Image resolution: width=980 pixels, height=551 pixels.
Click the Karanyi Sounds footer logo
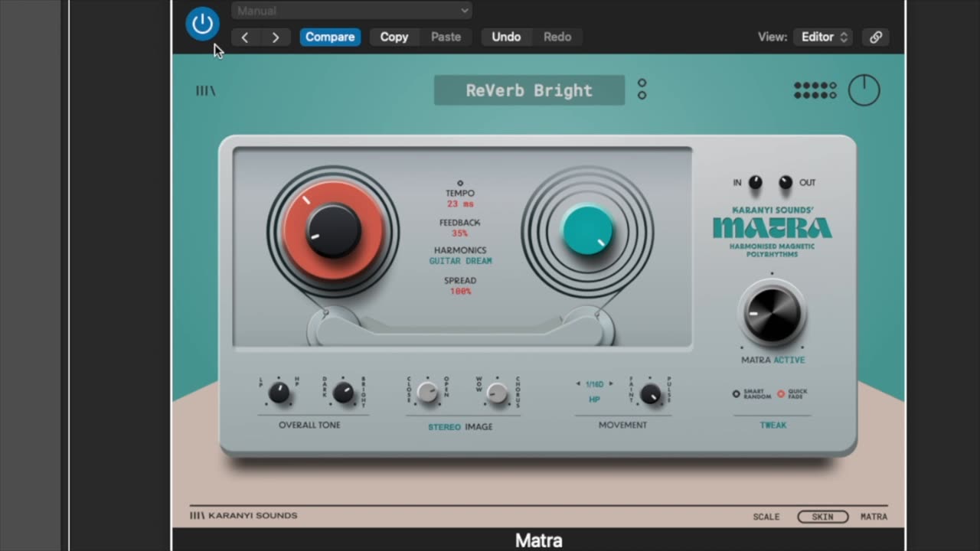pyautogui.click(x=243, y=516)
